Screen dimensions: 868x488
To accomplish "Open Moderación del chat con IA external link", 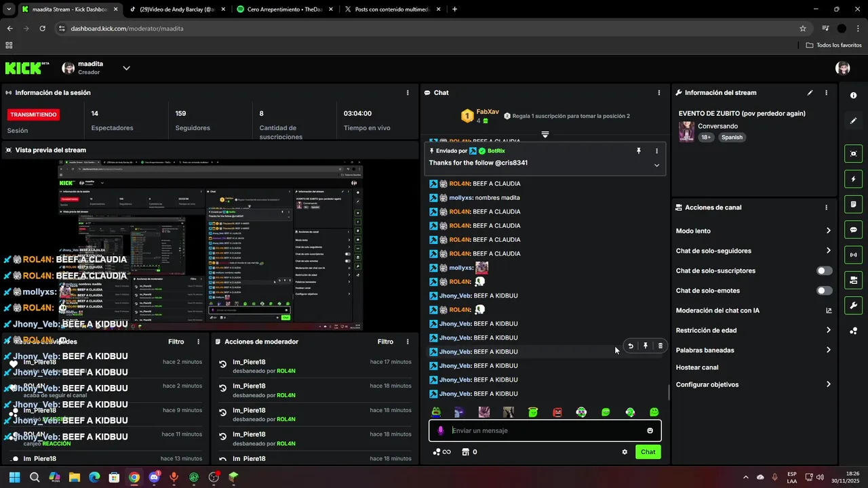I will pyautogui.click(x=828, y=310).
